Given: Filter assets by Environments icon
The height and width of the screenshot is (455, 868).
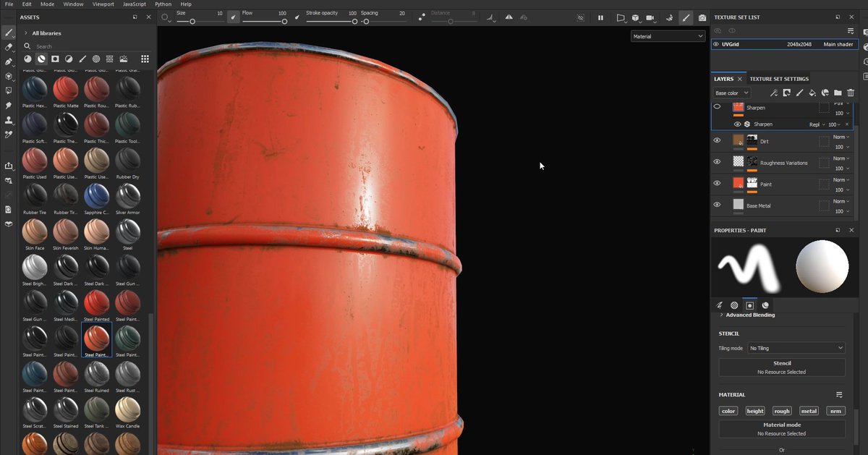Looking at the screenshot, I should [x=124, y=59].
